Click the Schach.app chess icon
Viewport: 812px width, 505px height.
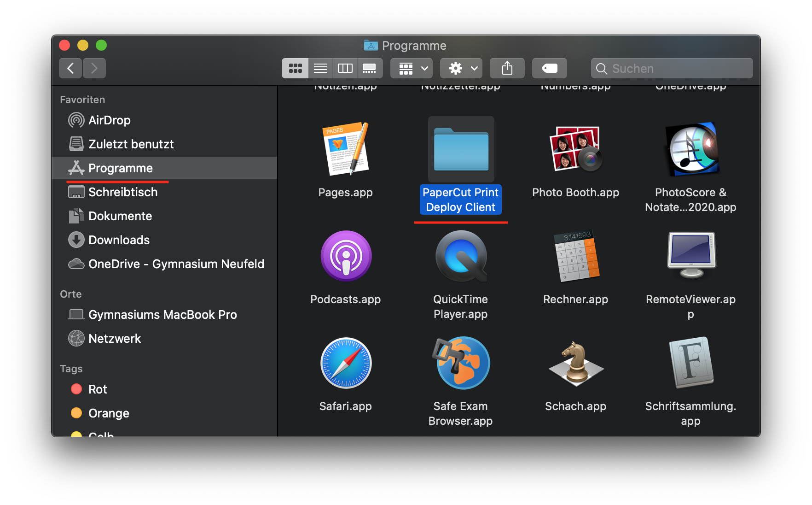(575, 363)
